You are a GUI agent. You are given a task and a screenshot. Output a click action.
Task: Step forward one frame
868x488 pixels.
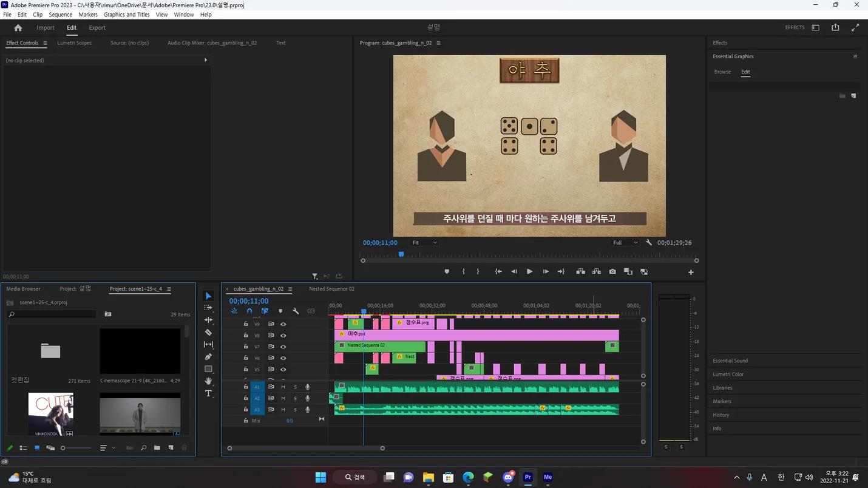[x=546, y=271]
